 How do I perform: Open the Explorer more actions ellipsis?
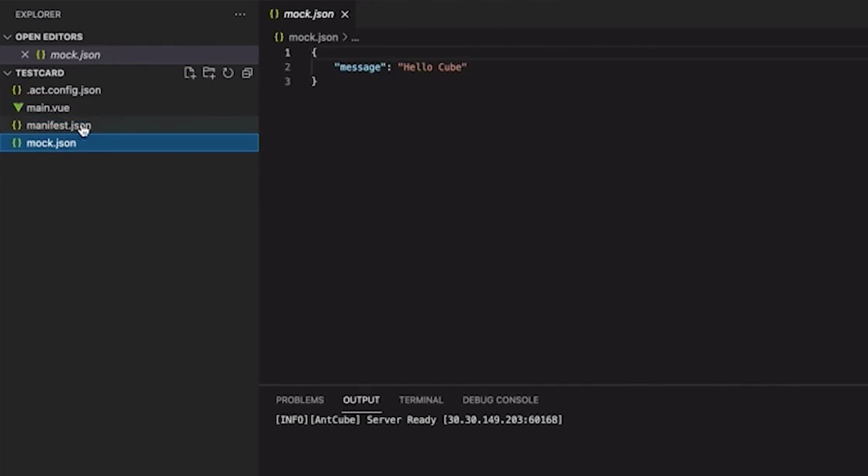click(x=240, y=14)
